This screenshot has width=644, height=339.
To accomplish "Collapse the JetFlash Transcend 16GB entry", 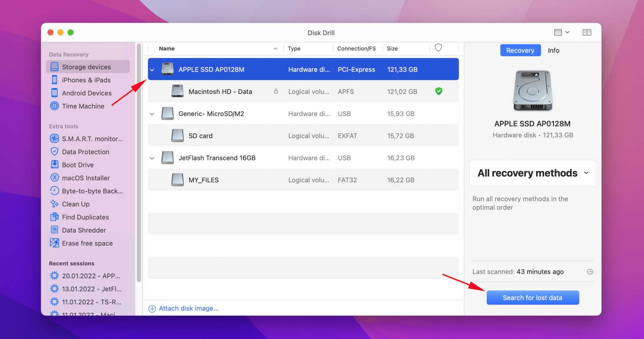I will (152, 158).
